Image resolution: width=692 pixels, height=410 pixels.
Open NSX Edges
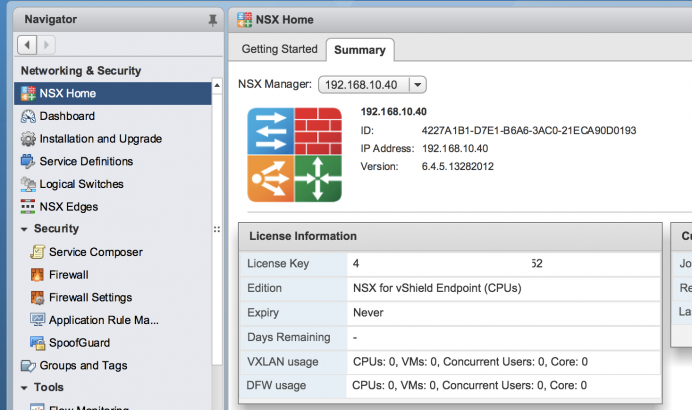(x=69, y=207)
